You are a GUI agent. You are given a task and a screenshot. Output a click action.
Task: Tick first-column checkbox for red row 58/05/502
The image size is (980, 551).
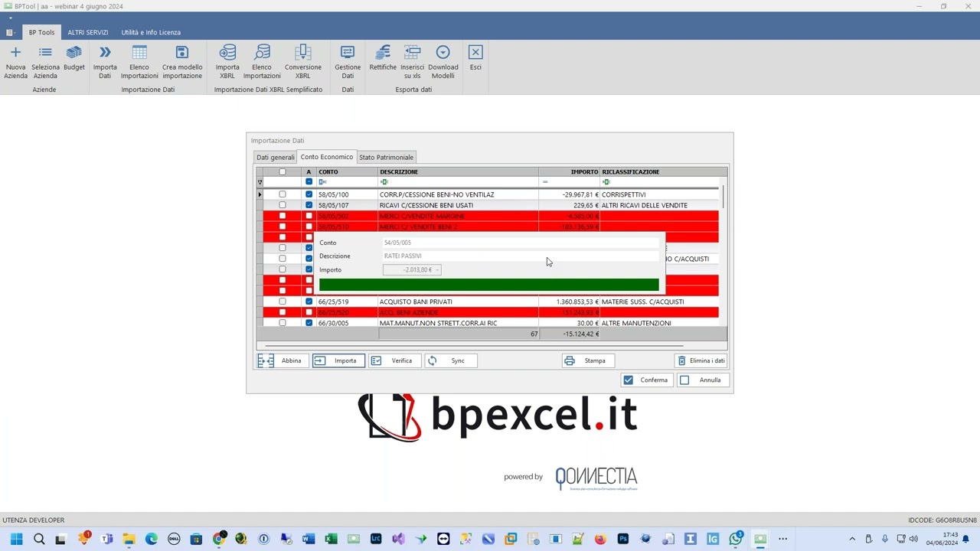tap(283, 216)
